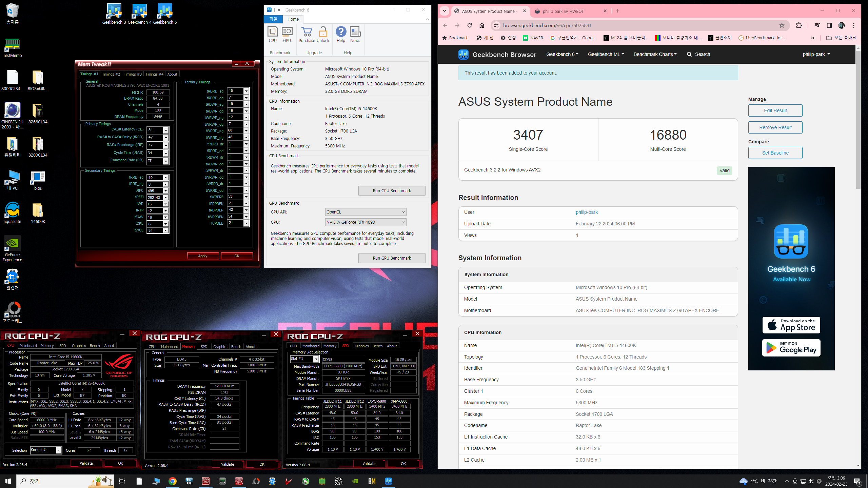Open the tRDRD_sg dropdown in Tertiary Timings
Image resolution: width=868 pixels, height=488 pixels.
pyautogui.click(x=246, y=91)
